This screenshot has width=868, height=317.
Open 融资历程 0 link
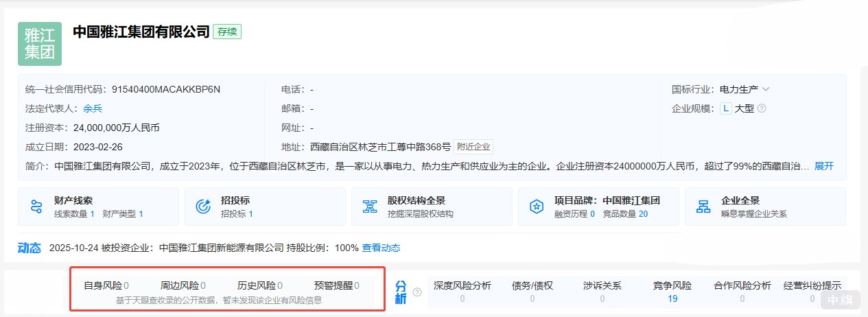pos(574,214)
